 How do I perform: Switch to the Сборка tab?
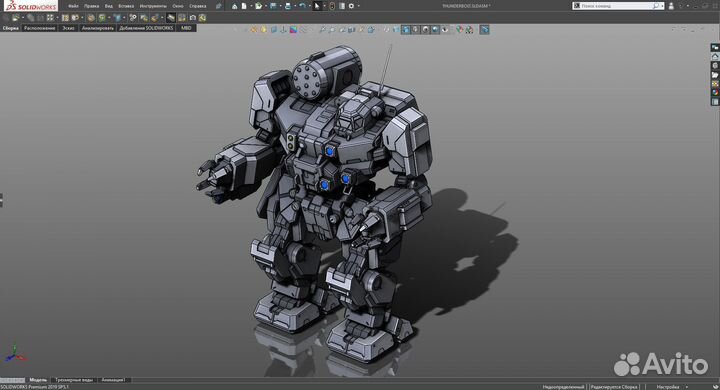click(11, 28)
